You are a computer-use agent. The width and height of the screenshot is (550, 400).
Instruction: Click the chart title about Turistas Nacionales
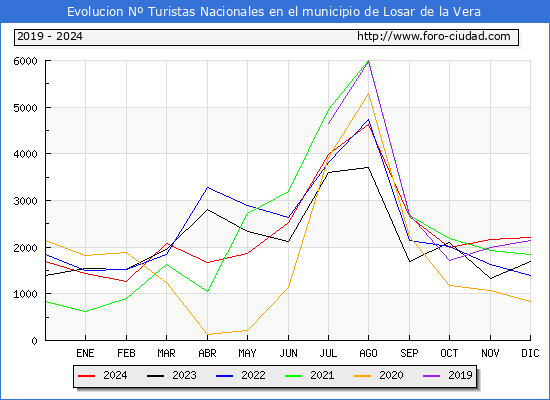point(274,12)
